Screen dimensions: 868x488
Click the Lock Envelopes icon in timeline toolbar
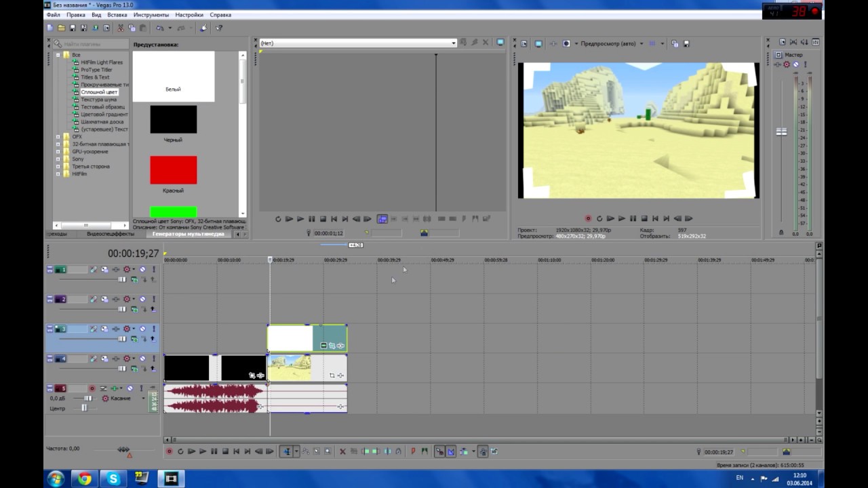tap(484, 451)
